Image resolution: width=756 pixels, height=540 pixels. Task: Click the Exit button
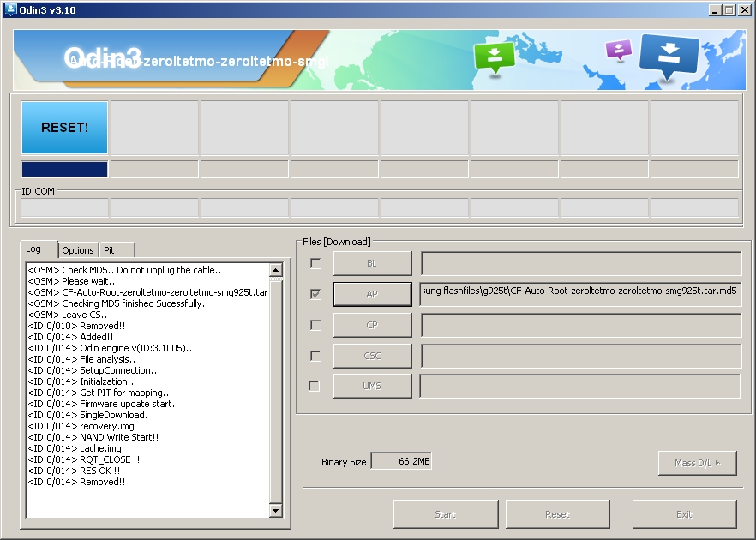[x=684, y=514]
